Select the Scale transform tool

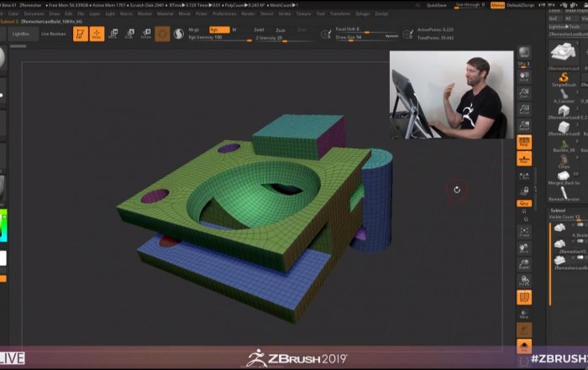pyautogui.click(x=129, y=34)
